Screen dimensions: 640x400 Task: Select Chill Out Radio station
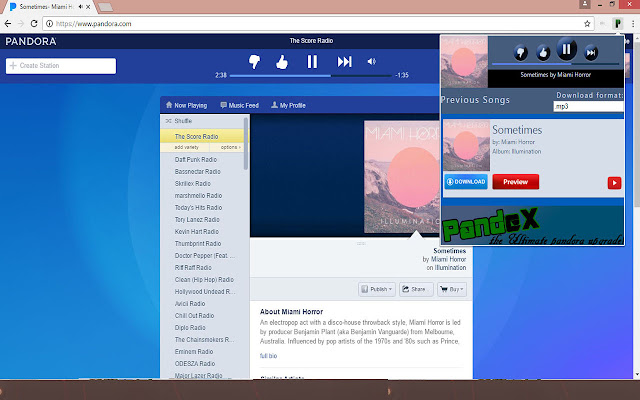tap(194, 316)
